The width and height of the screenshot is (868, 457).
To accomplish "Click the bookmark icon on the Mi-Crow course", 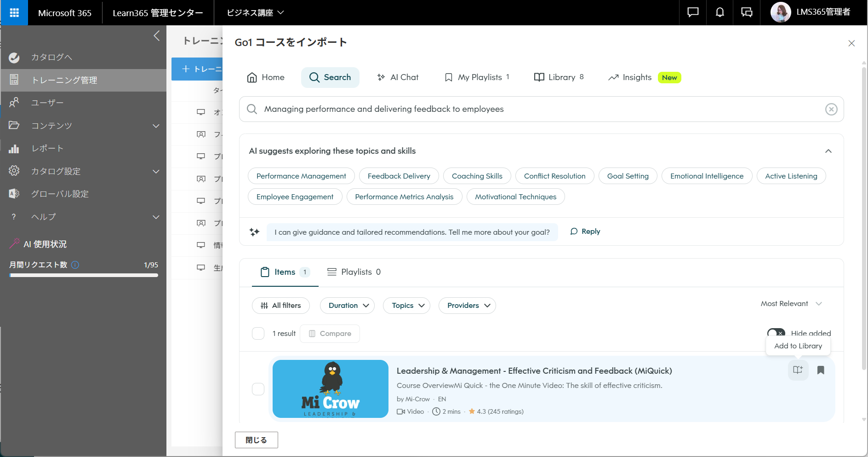I will pos(821,370).
